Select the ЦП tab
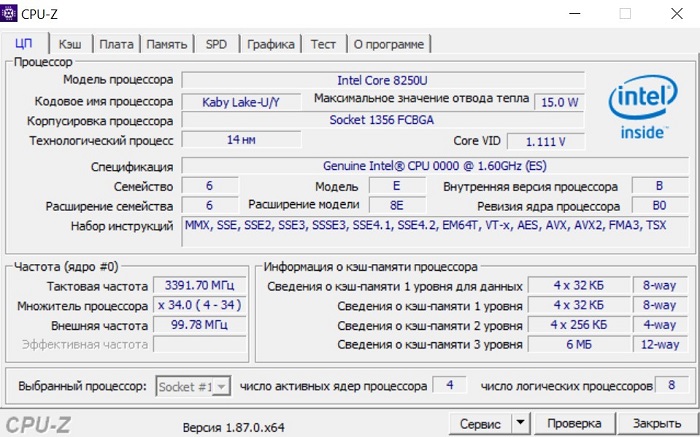700x437 pixels. pos(24,43)
